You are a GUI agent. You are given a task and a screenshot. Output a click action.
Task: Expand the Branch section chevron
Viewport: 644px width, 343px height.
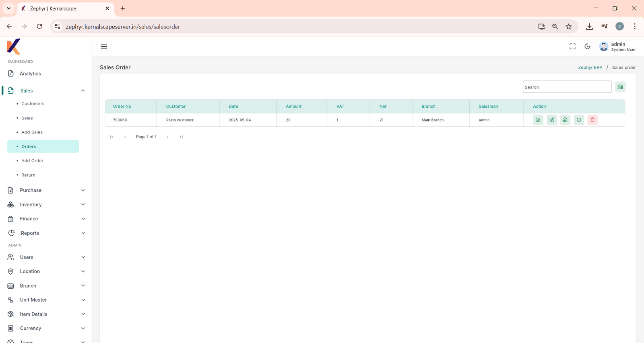[83, 286]
